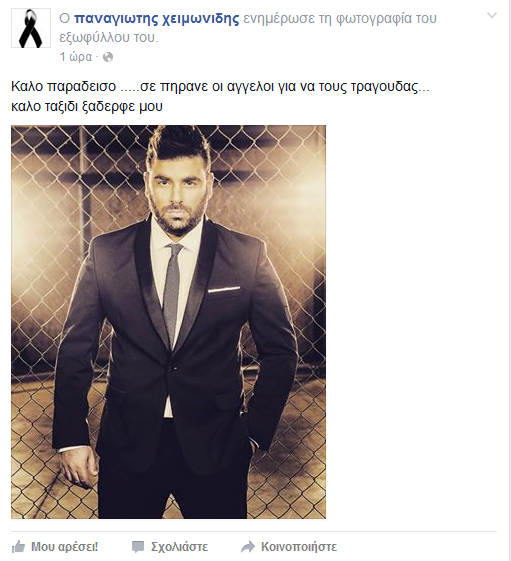Click the 'εξωφύλλου του' header text

click(x=109, y=37)
